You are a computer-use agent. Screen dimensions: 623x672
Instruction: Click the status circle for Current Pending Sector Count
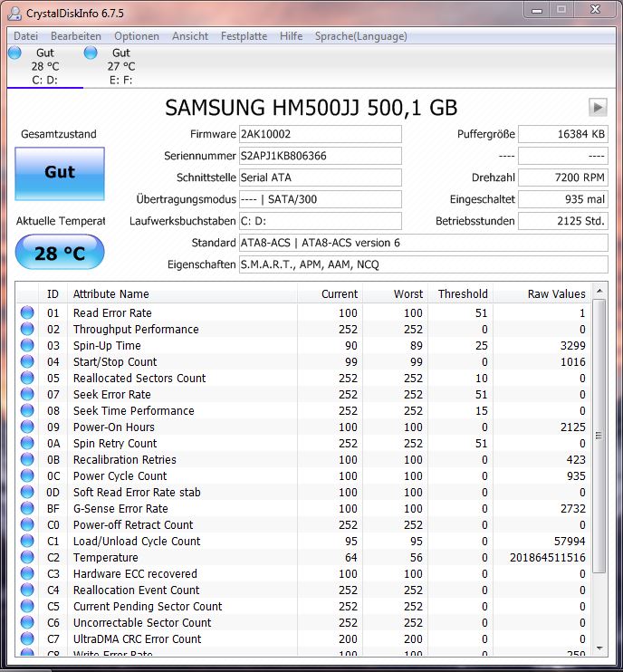[x=27, y=606]
